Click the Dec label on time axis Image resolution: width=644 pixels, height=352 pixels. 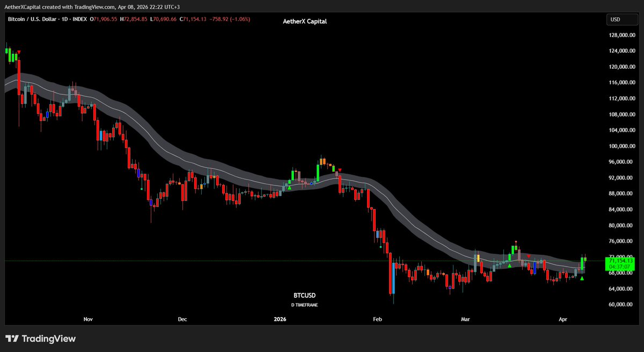tap(182, 319)
